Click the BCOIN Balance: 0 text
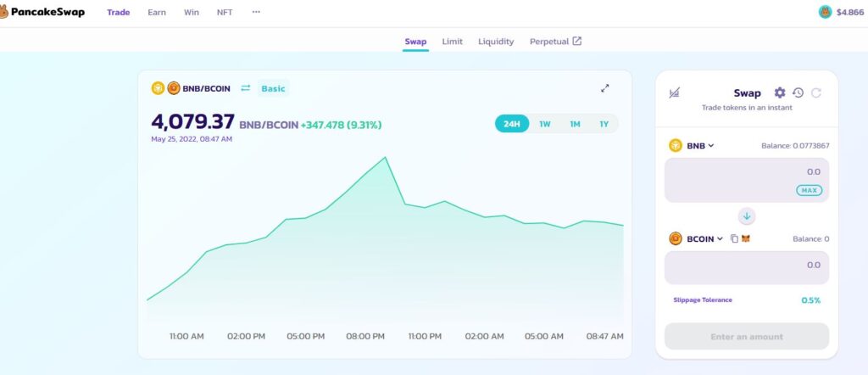868x375 pixels. (x=811, y=238)
